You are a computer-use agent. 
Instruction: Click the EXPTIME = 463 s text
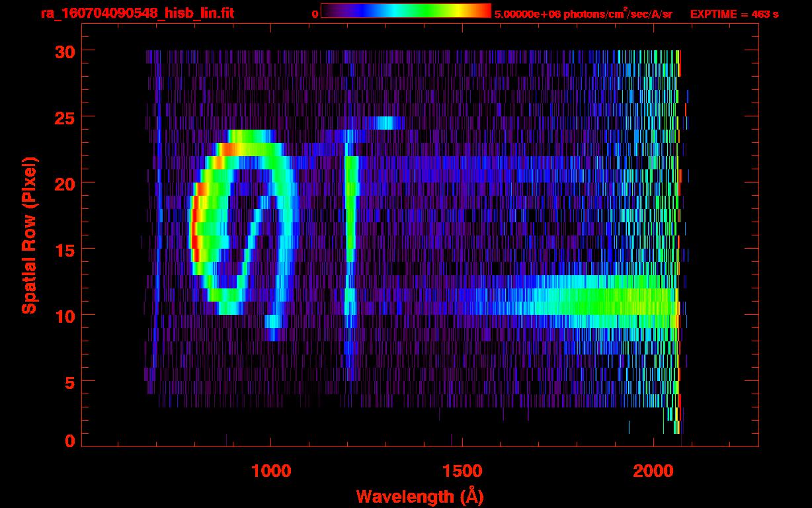734,14
